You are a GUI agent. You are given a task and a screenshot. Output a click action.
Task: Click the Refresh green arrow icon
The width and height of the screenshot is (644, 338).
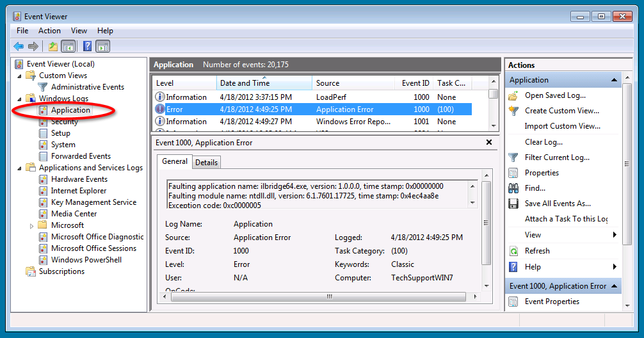(x=513, y=251)
